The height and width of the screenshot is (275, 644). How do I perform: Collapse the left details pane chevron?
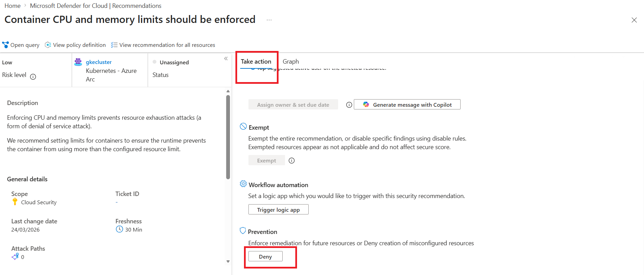226,58
